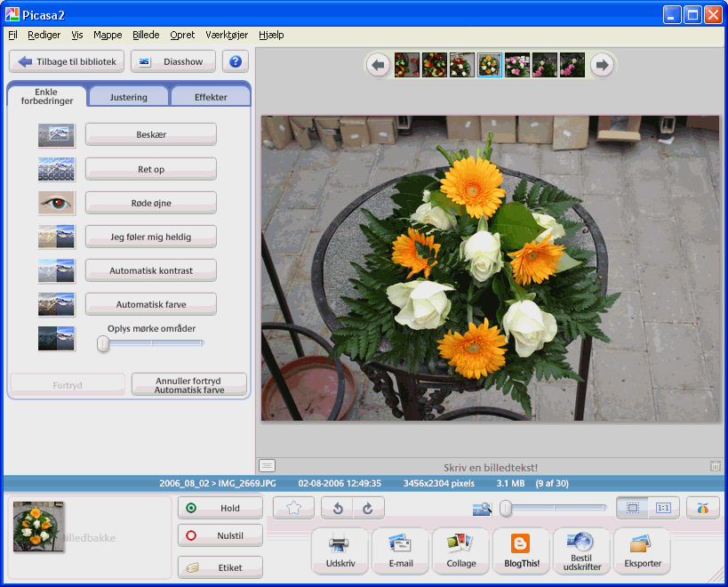Select the first thumbnail in the filmstrip
Viewport: 728px width, 587px height.
click(406, 65)
